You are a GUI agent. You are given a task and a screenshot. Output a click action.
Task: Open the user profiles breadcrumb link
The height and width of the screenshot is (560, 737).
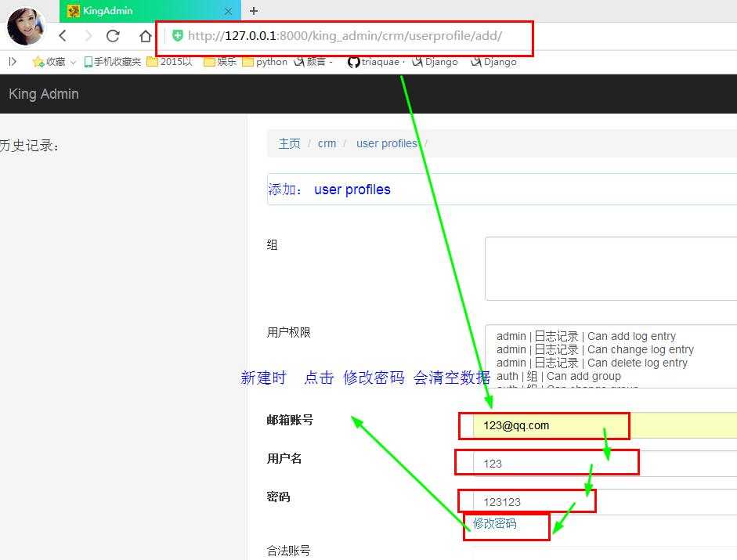(387, 143)
